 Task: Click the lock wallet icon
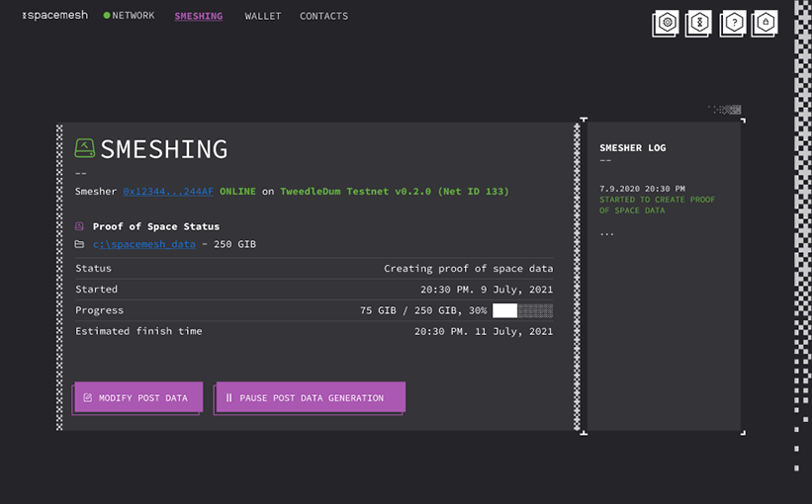point(765,24)
